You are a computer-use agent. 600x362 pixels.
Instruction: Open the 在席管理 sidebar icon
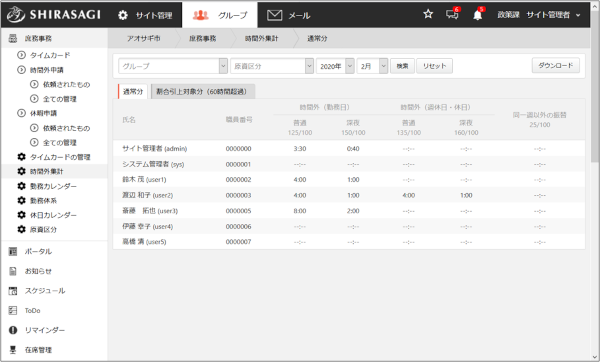[13, 350]
